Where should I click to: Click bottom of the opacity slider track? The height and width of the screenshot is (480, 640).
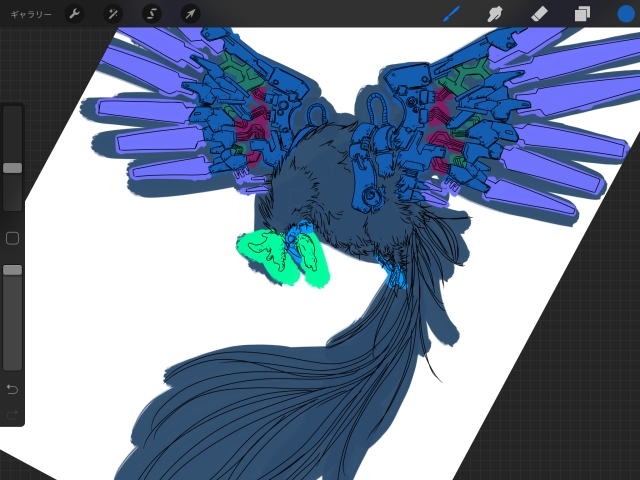pyautogui.click(x=12, y=364)
